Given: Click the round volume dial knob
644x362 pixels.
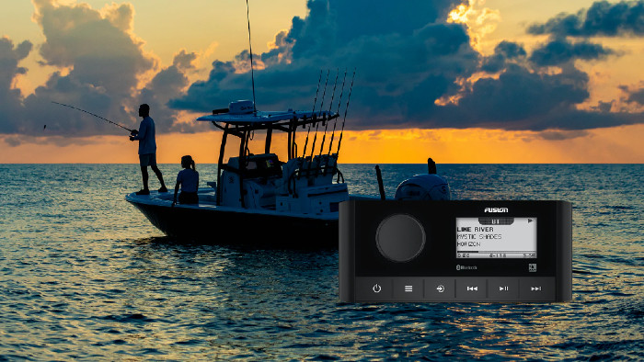Looking at the screenshot, I should point(400,238).
